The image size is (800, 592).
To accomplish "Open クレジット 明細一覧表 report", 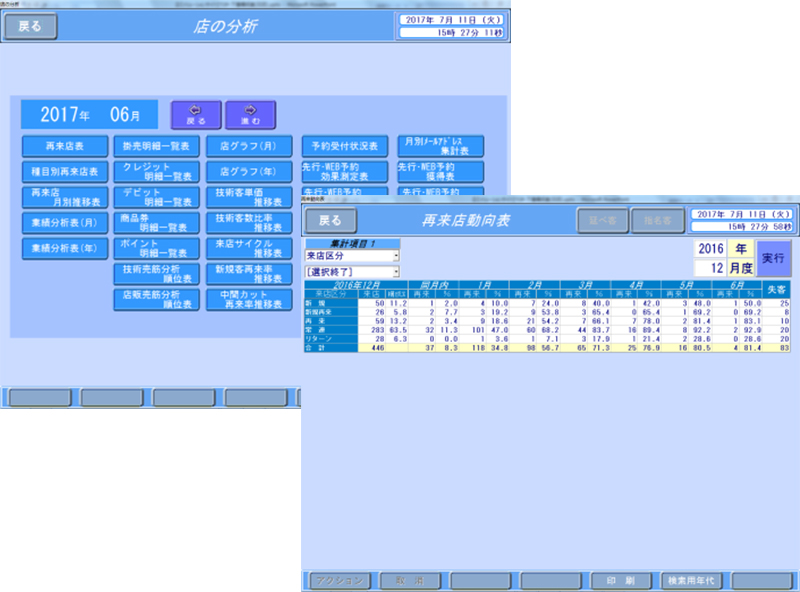I will point(156,171).
